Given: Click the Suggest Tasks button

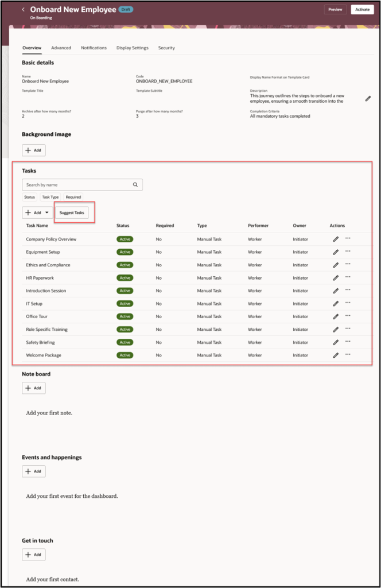Looking at the screenshot, I should click(72, 212).
